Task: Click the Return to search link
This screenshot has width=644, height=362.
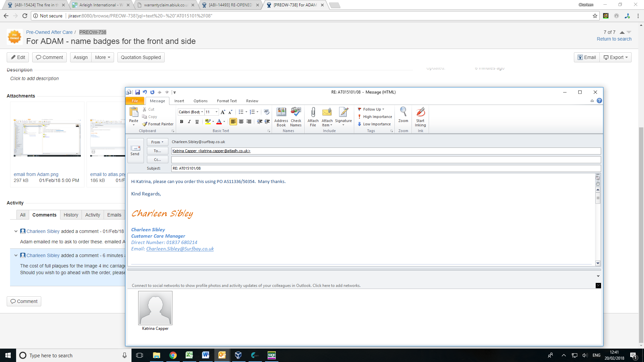Action: pos(614,39)
